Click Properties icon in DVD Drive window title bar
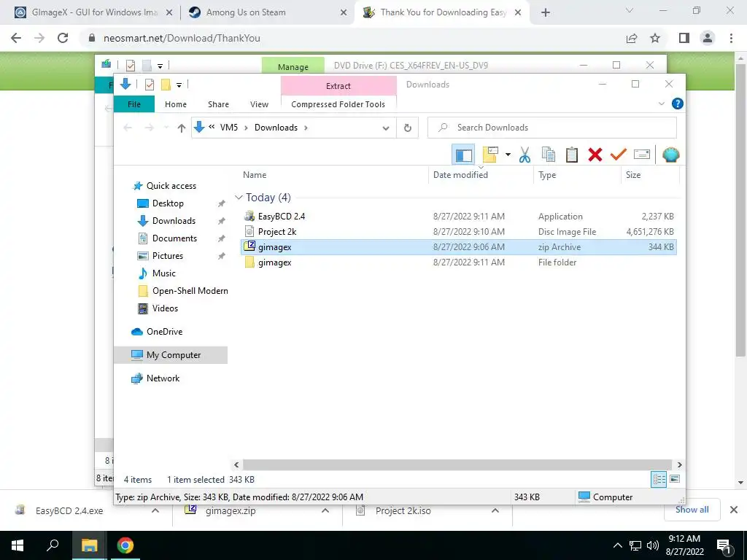 [131, 65]
